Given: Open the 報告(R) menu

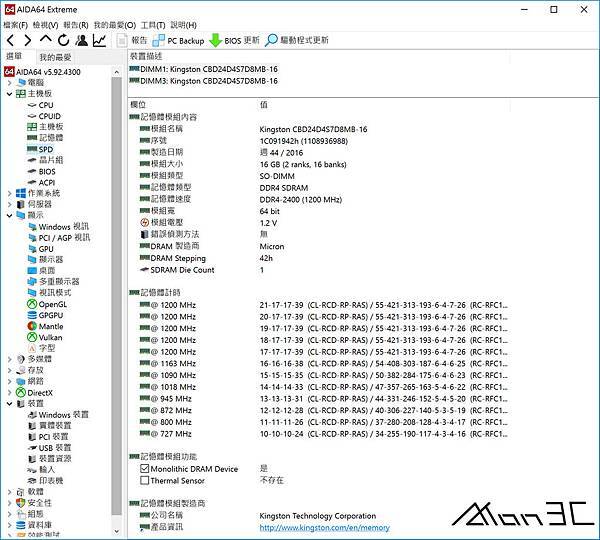Looking at the screenshot, I should [x=76, y=25].
